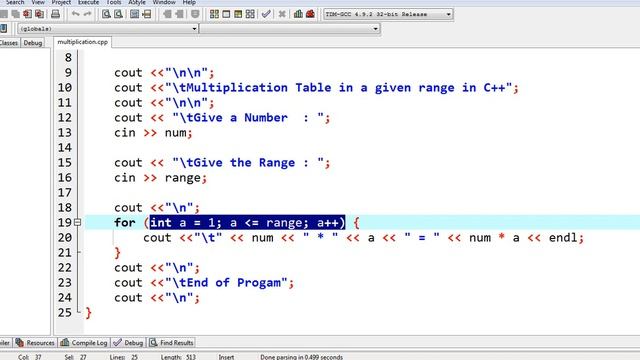This screenshot has height=360, width=640.
Task: Click the Print toolbar icon
Action: [55, 14]
